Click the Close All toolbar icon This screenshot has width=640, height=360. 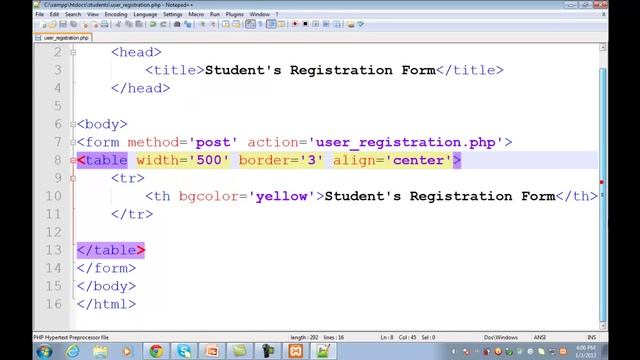pyautogui.click(x=96, y=24)
